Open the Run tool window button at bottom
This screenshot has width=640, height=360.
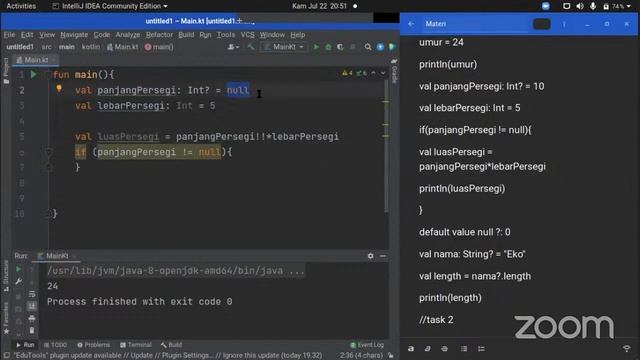click(25, 345)
